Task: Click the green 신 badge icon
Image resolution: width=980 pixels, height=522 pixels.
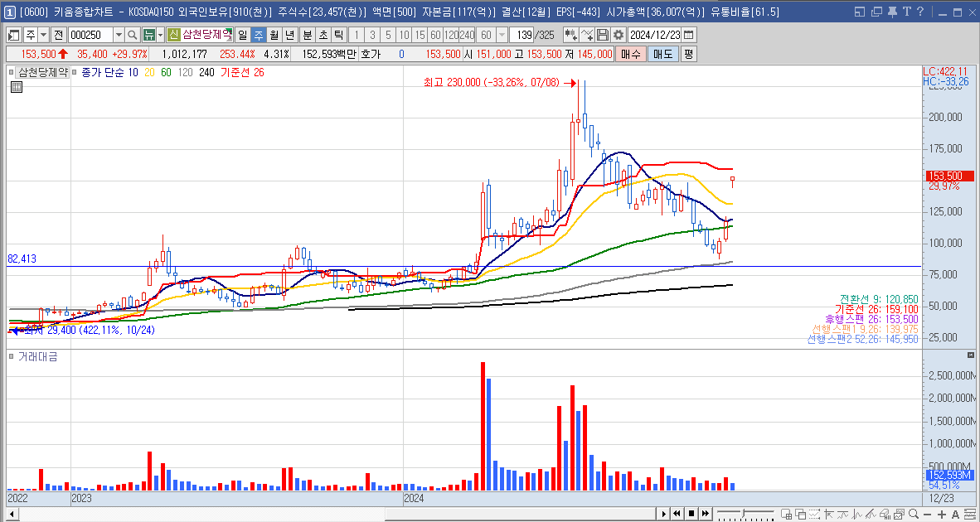Action: click(174, 35)
